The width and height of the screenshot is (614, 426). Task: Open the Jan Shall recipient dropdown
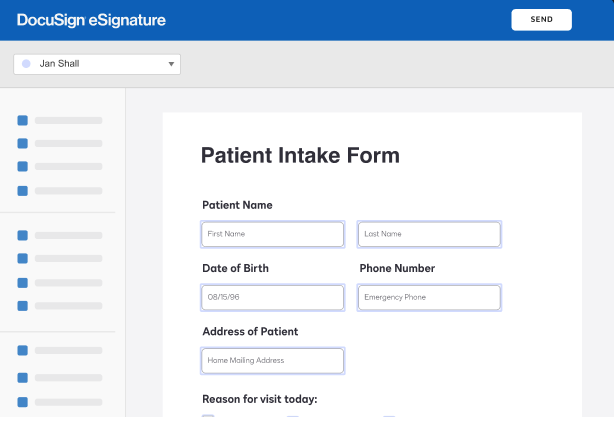coord(97,64)
